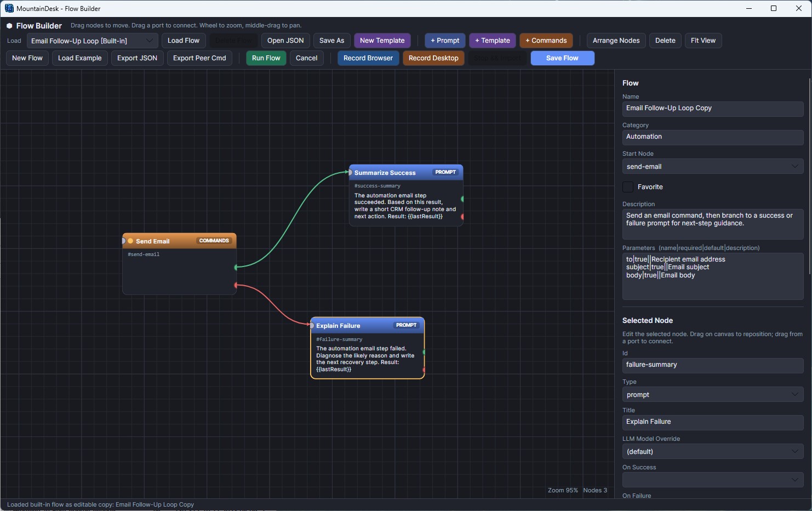Open the Load flow dropdown

coord(93,41)
